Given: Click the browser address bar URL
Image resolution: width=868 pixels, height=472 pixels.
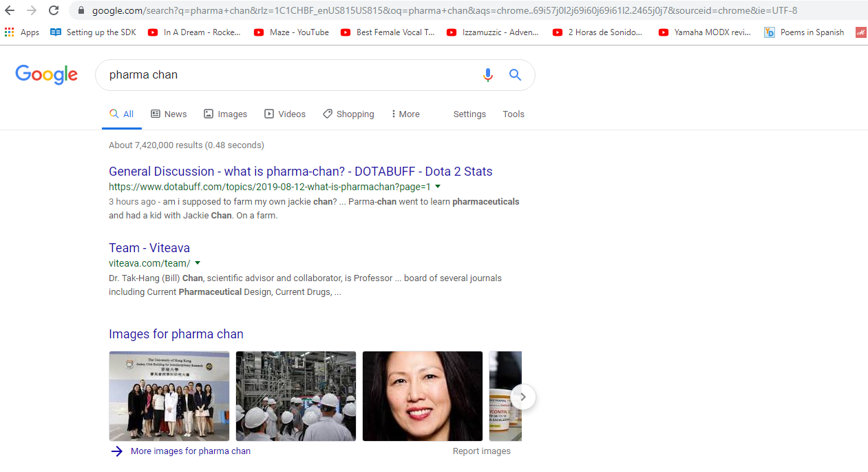Looking at the screenshot, I should (445, 10).
